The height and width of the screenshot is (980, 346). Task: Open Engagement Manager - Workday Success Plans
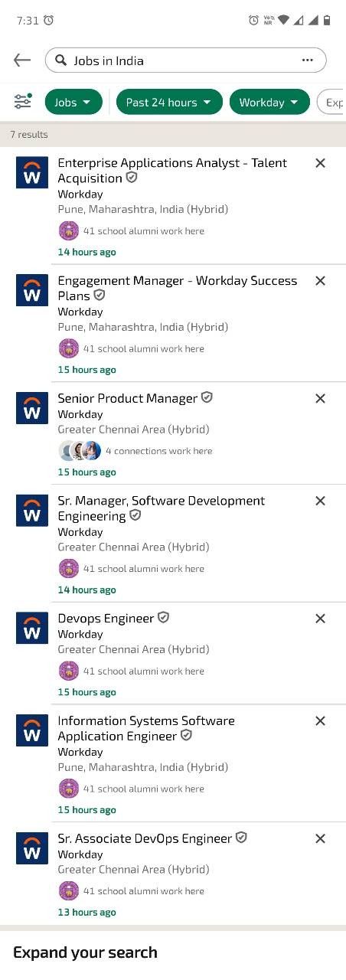178,288
